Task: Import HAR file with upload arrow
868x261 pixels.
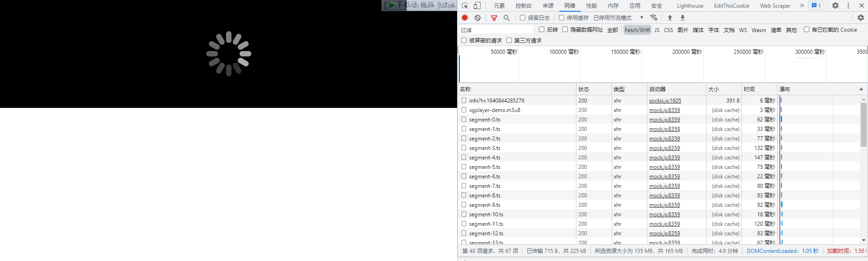Action: pos(670,18)
